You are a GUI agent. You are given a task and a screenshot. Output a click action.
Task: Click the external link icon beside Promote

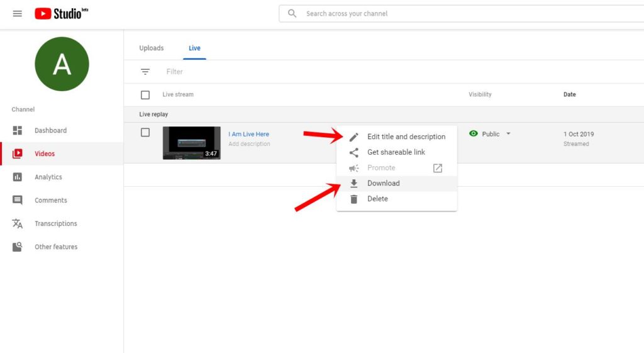coord(438,168)
